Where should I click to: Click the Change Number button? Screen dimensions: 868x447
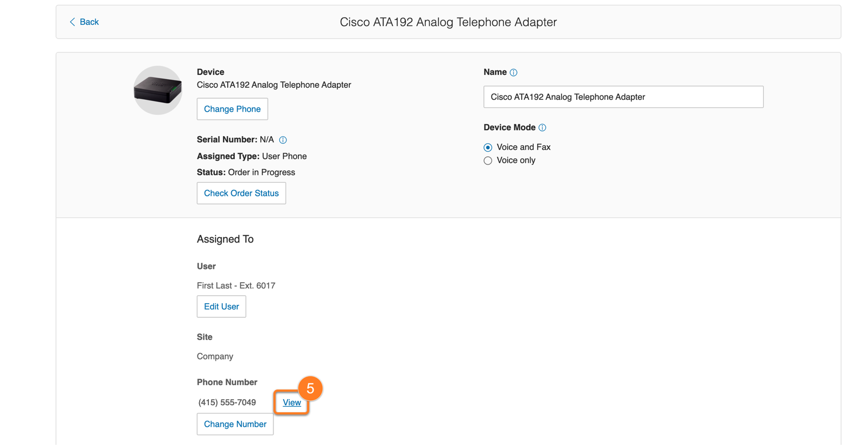point(235,424)
